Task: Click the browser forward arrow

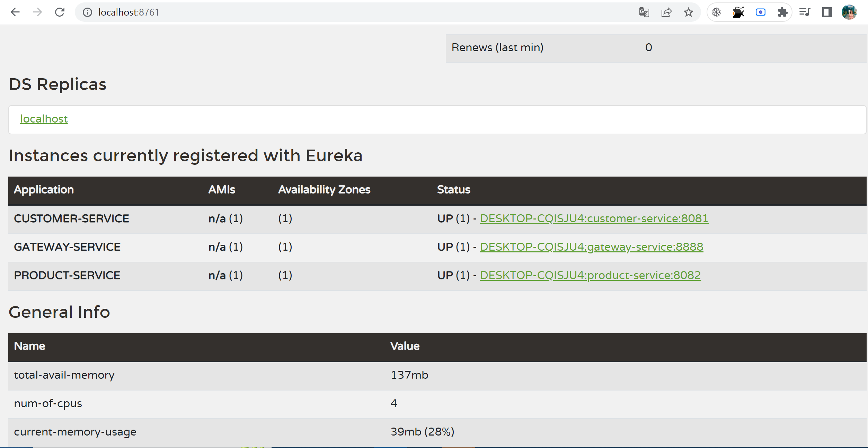Action: click(37, 12)
